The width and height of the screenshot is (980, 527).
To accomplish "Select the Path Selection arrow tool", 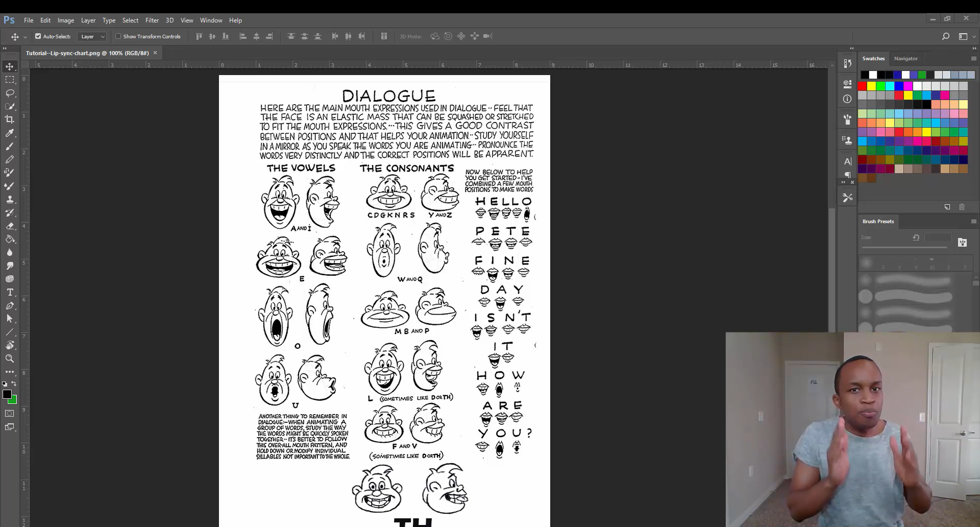I will 10,319.
